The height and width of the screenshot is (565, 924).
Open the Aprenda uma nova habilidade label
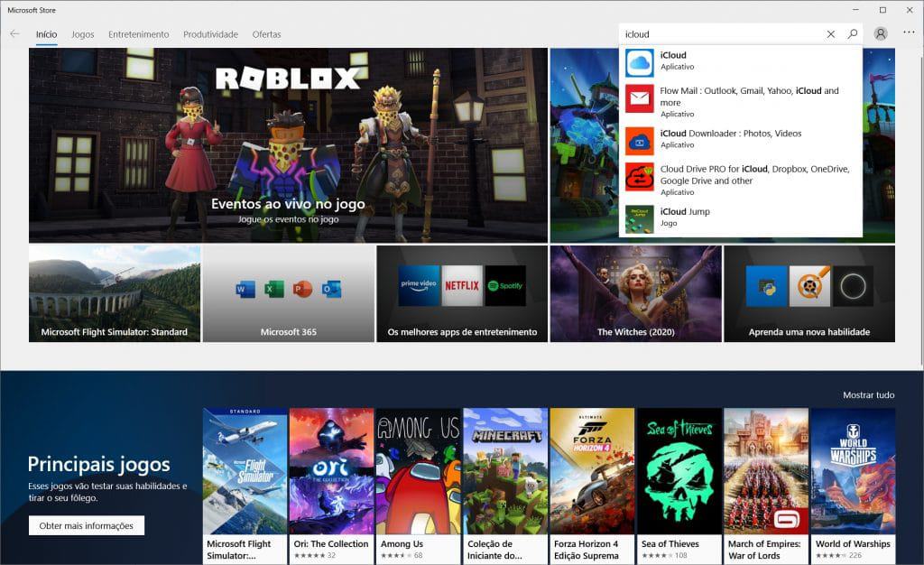[x=809, y=332]
